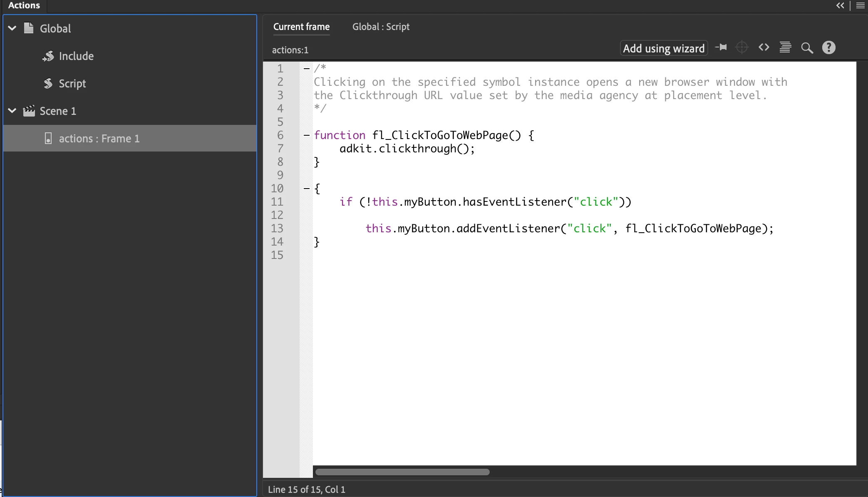The height and width of the screenshot is (497, 868).
Task: Open the Code Snippets icon
Action: click(x=764, y=47)
